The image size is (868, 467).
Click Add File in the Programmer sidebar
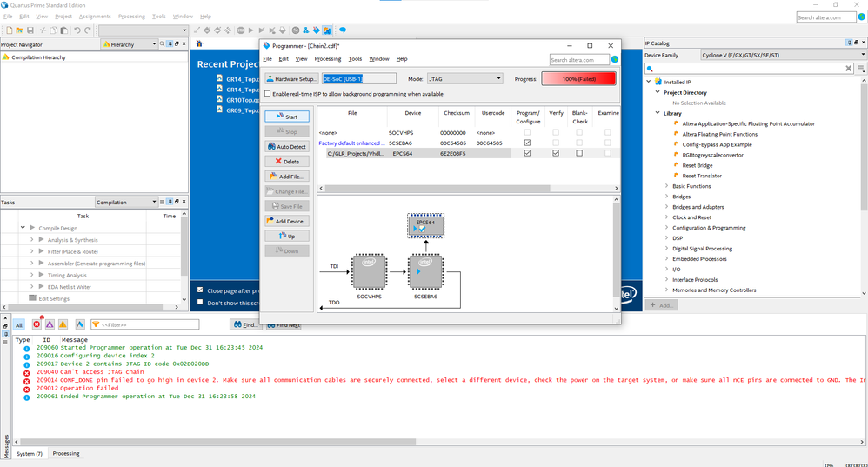[x=286, y=177]
